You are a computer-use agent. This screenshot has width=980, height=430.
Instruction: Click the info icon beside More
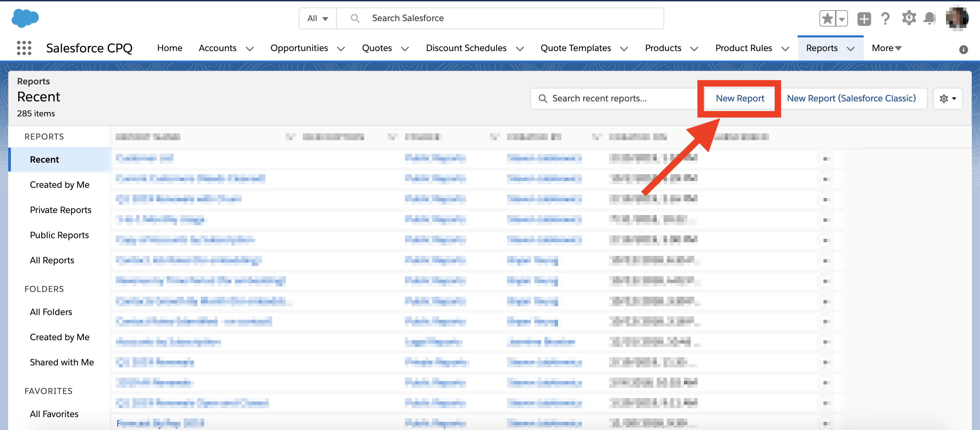pos(963,49)
